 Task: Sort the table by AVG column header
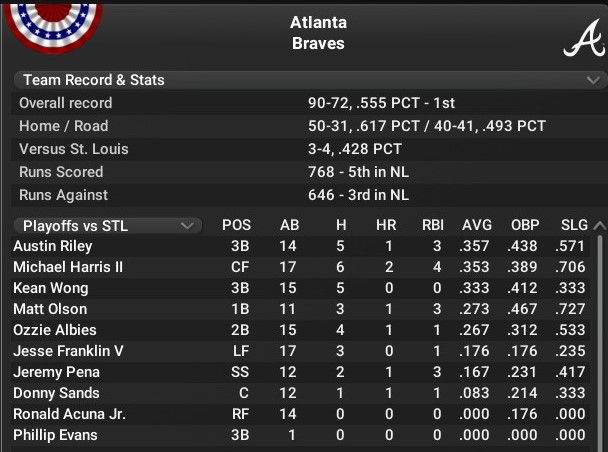(477, 225)
